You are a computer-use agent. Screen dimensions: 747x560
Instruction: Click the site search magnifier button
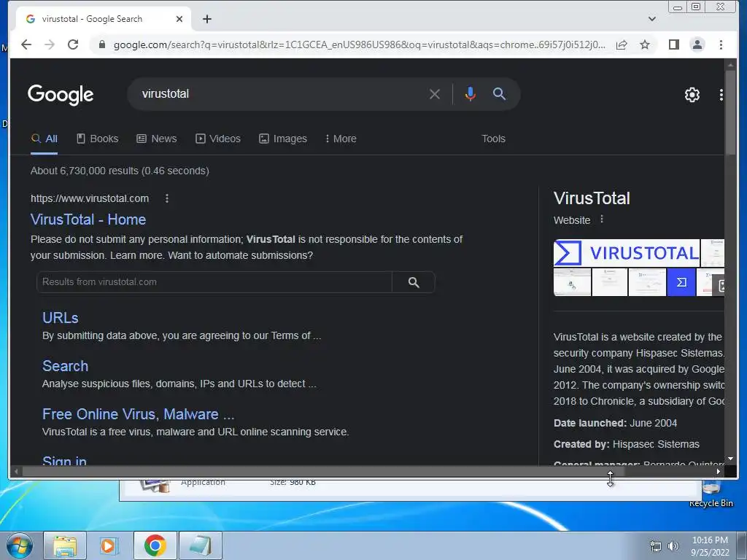pos(414,282)
